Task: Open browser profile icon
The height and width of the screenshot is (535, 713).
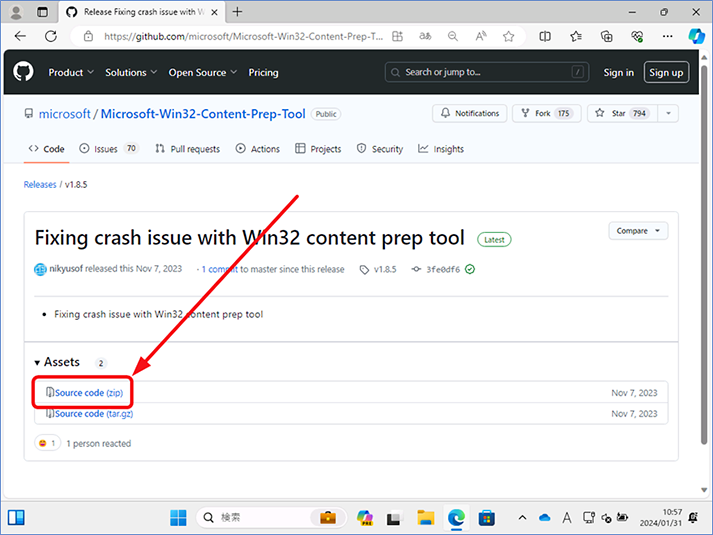Action: tap(16, 12)
